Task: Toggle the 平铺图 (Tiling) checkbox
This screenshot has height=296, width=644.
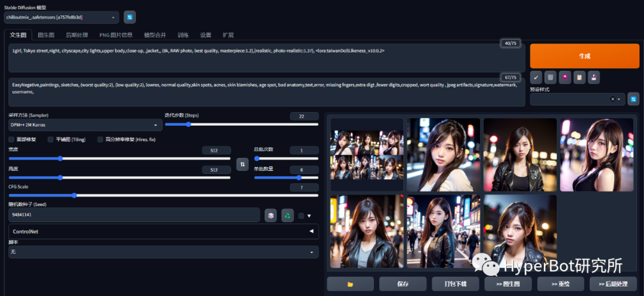Action: pyautogui.click(x=51, y=139)
